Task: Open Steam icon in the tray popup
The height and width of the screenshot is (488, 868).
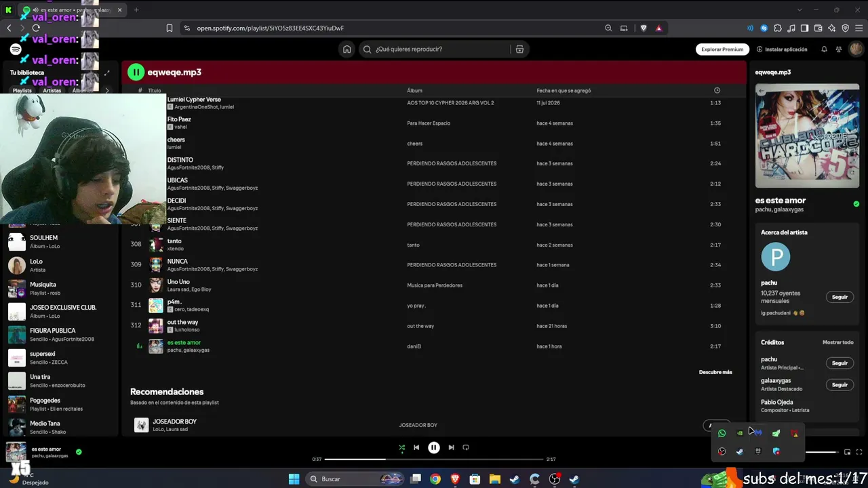Action: point(740,451)
